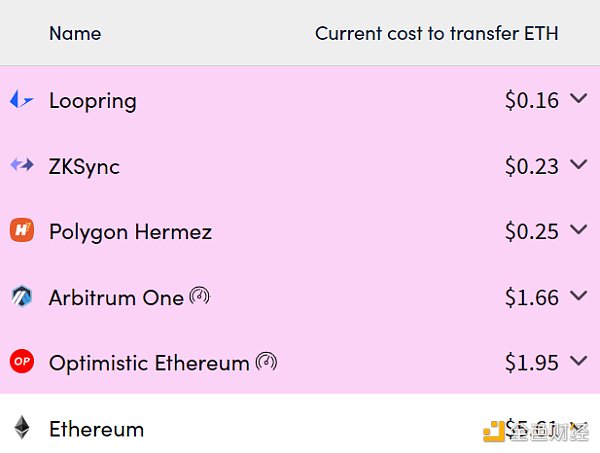Image resolution: width=600 pixels, height=453 pixels.
Task: Click the speedometer icon beside Arbitrum One
Action: click(x=200, y=296)
